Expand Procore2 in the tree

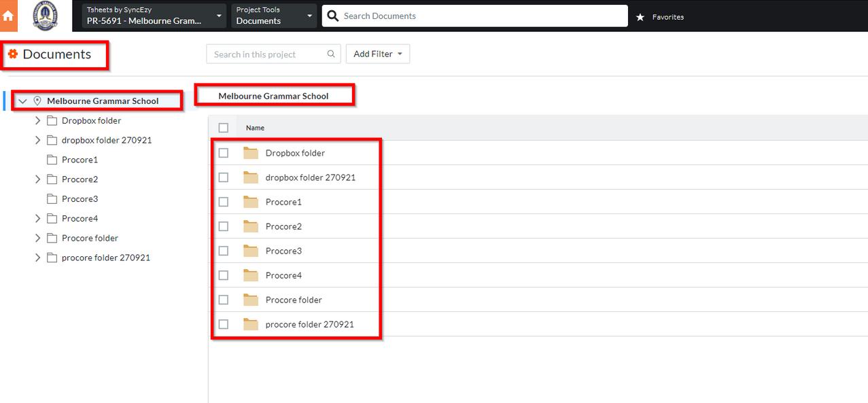click(x=38, y=179)
